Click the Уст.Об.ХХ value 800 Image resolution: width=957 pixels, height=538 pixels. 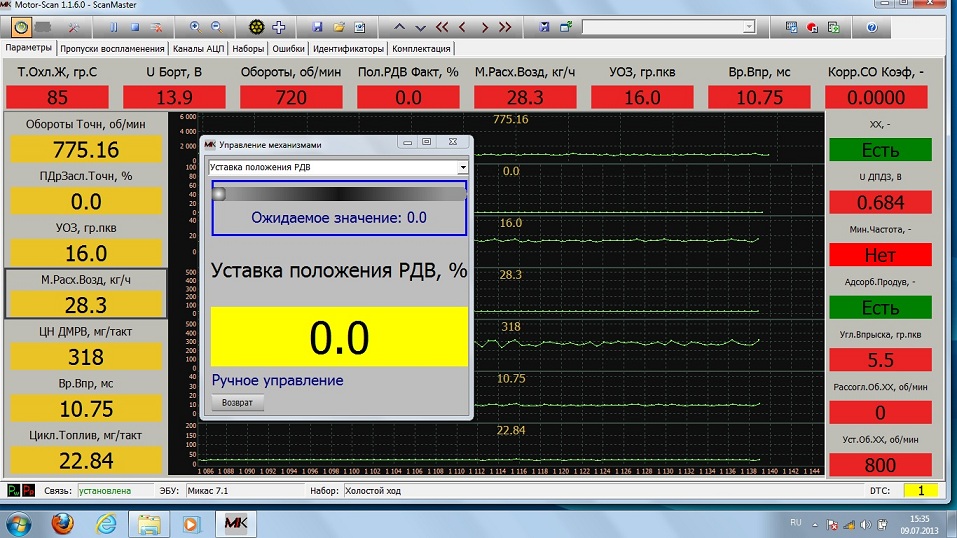(x=880, y=465)
